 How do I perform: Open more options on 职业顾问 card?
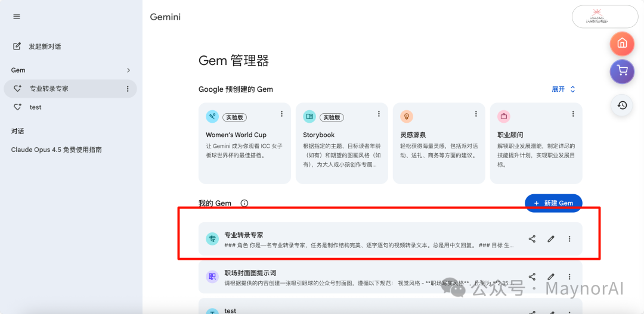coord(574,114)
